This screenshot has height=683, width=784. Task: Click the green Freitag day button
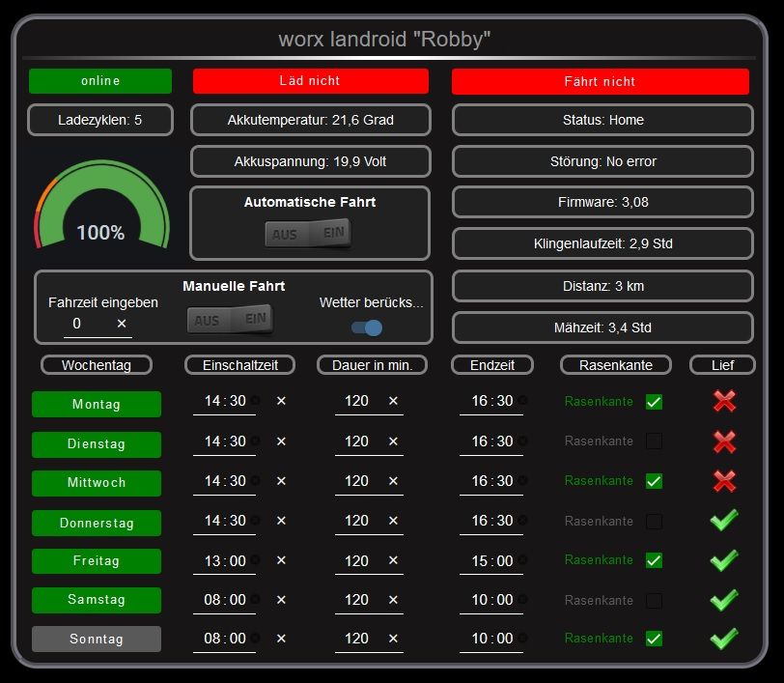tap(97, 561)
